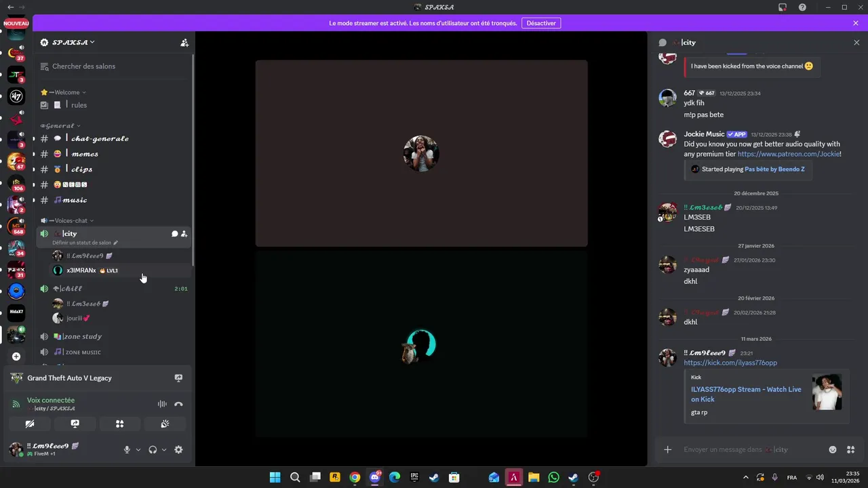Collapse the Voices-chat category
Image resolution: width=868 pixels, height=488 pixels.
(67, 220)
